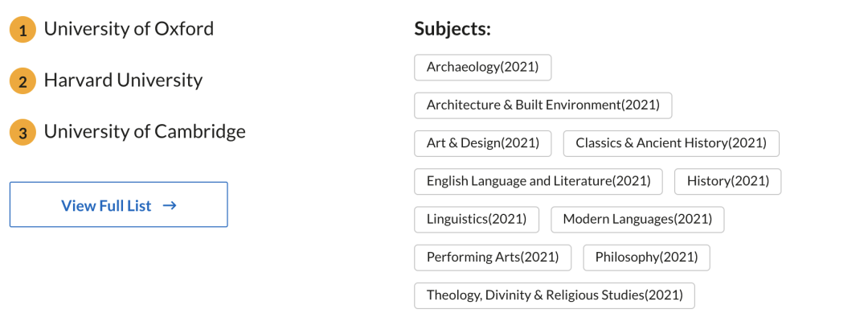Click the rank 1 orange badge
This screenshot has width=868, height=330.
click(x=23, y=31)
